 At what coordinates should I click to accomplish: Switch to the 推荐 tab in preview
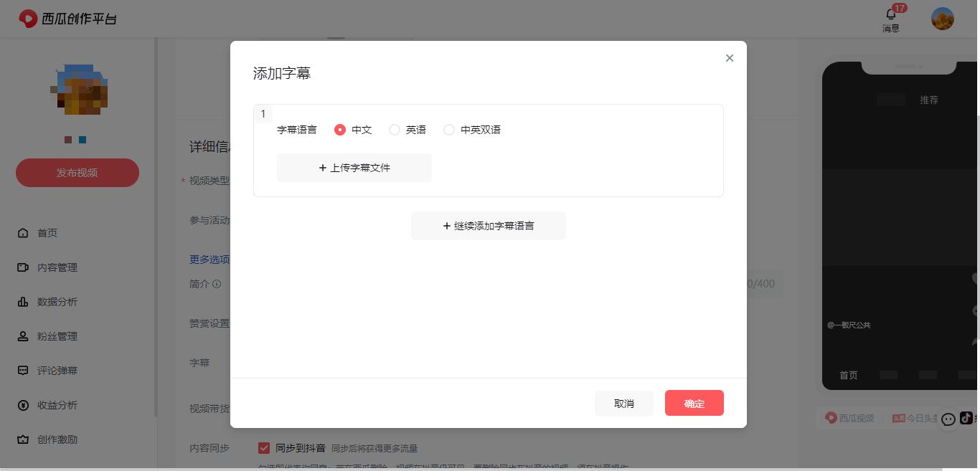click(x=929, y=100)
